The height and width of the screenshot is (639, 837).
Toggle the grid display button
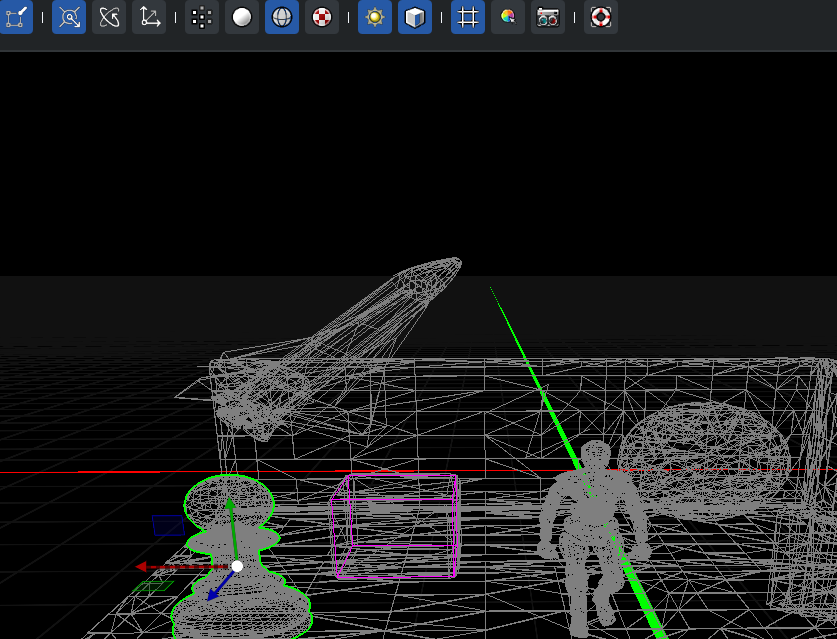pyautogui.click(x=468, y=17)
